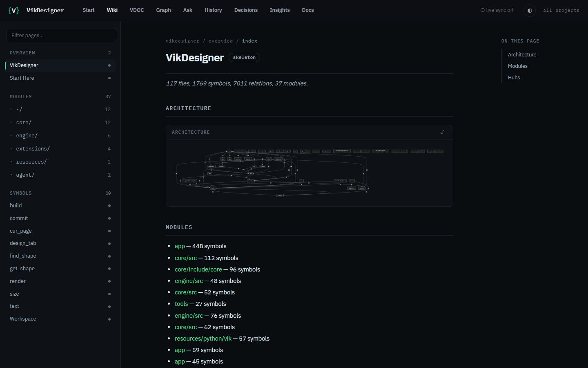Open the Start tab
Image resolution: width=588 pixels, height=368 pixels.
89,10
